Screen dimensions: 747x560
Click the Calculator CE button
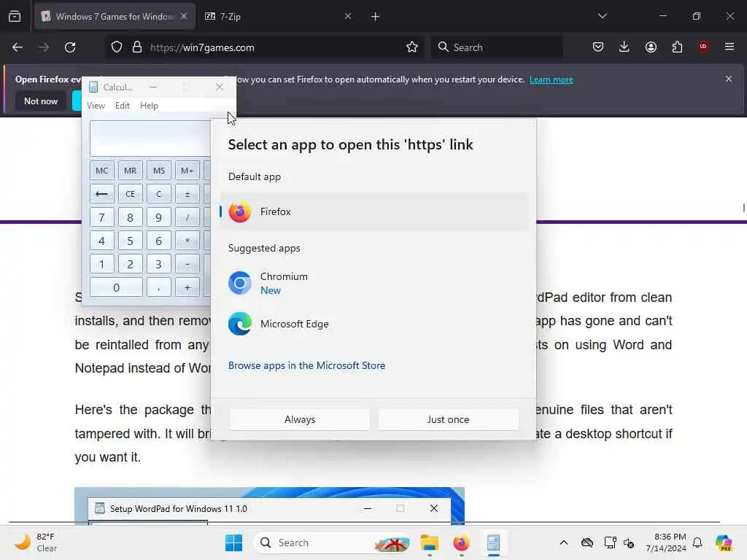tap(130, 194)
